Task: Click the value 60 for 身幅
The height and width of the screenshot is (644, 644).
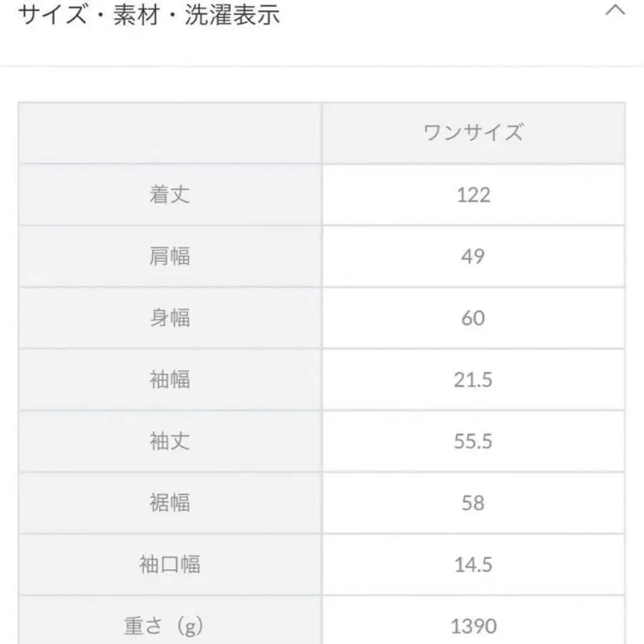Action: tap(474, 318)
